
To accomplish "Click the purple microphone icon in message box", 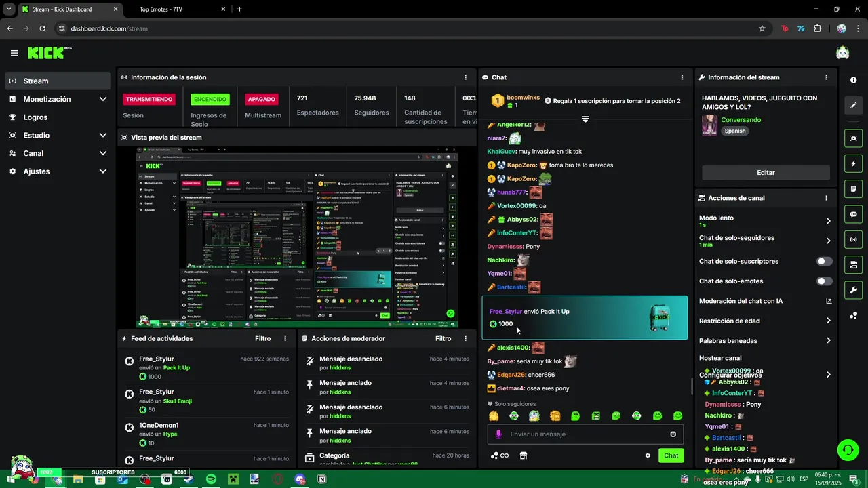I will click(498, 434).
